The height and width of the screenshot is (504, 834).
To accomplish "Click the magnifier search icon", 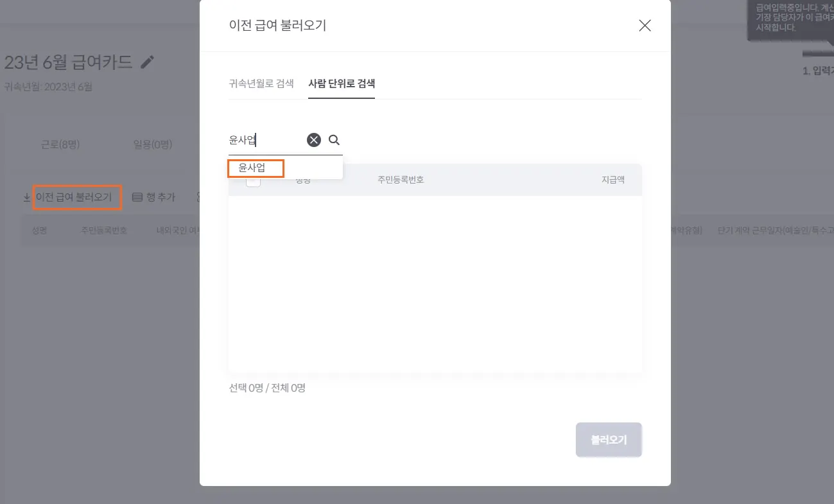I will tap(334, 140).
